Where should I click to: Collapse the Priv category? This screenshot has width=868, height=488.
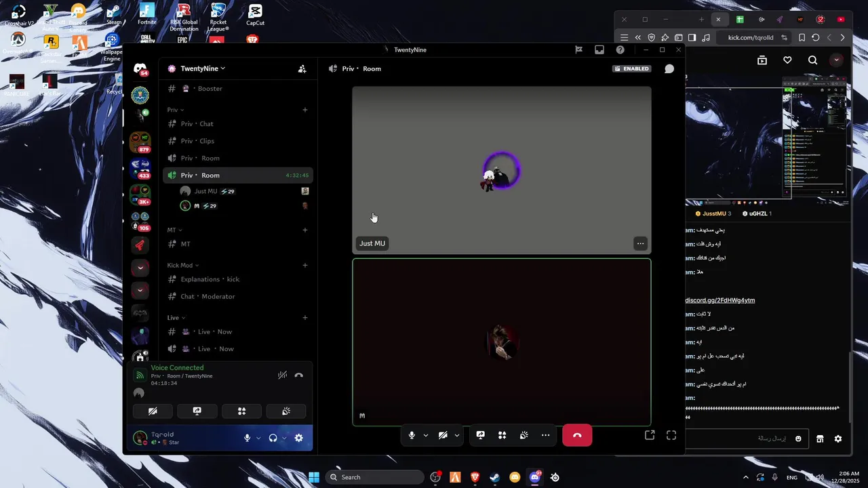pos(176,110)
